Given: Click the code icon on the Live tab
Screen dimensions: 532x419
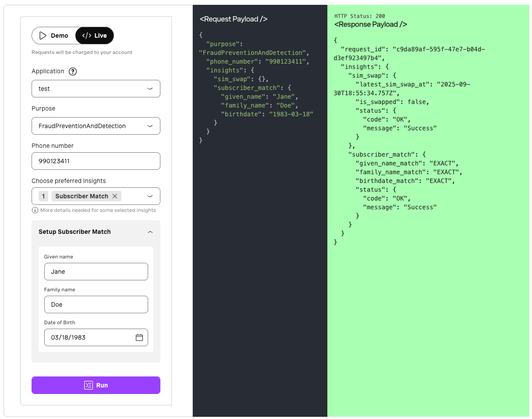Looking at the screenshot, I should pos(86,36).
